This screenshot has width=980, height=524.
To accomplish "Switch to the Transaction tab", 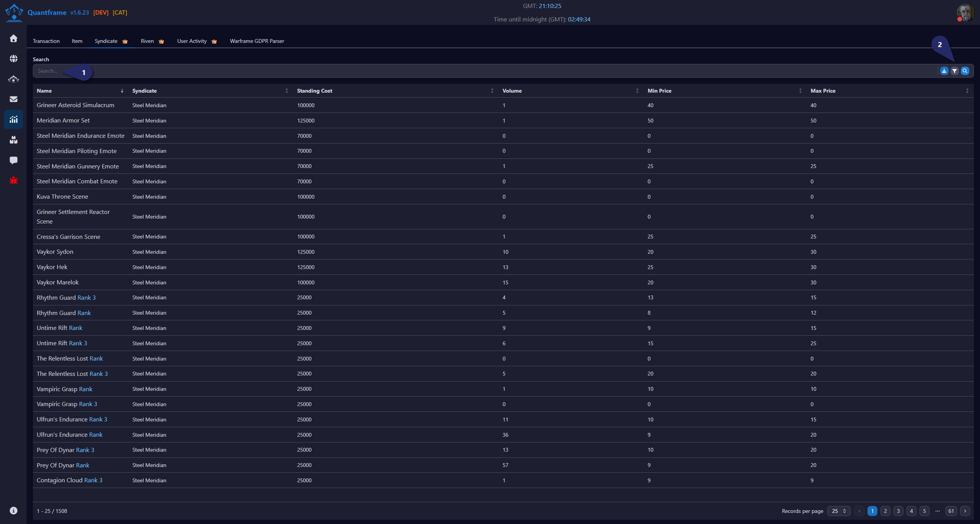I will pos(46,41).
